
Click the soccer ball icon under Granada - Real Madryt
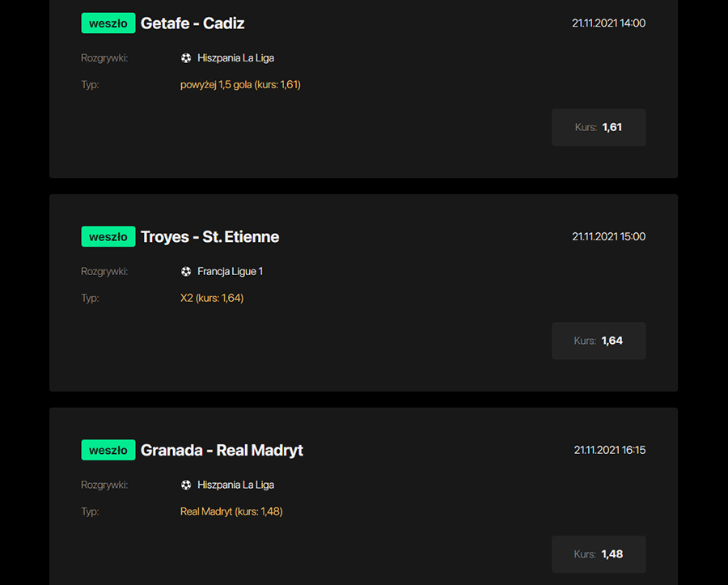[186, 485]
